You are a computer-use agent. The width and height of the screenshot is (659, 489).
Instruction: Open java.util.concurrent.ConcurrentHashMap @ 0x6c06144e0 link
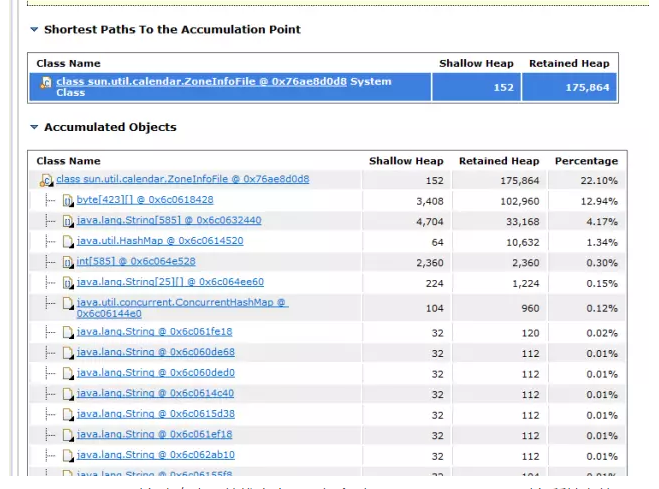(x=182, y=308)
